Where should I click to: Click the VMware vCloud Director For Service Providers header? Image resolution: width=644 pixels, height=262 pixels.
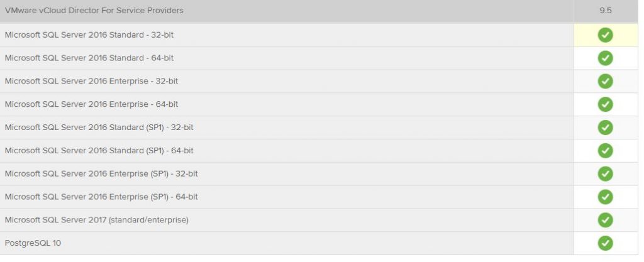(x=94, y=11)
